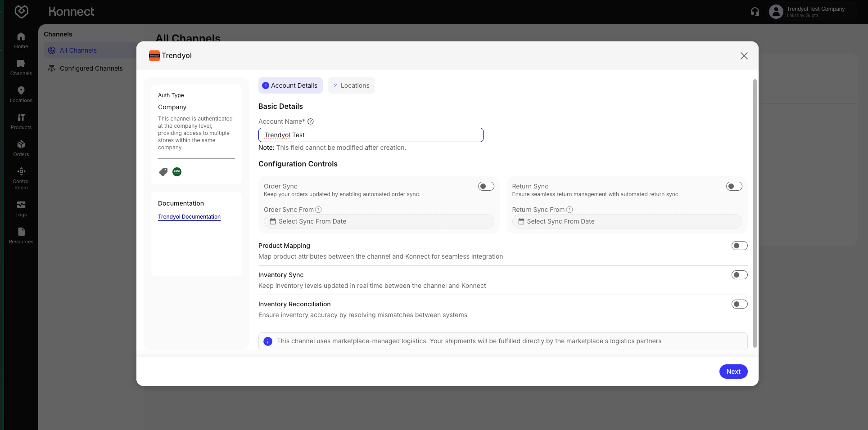This screenshot has height=430, width=868.
Task: Click the 'Company' auth type value
Action: [x=172, y=107]
